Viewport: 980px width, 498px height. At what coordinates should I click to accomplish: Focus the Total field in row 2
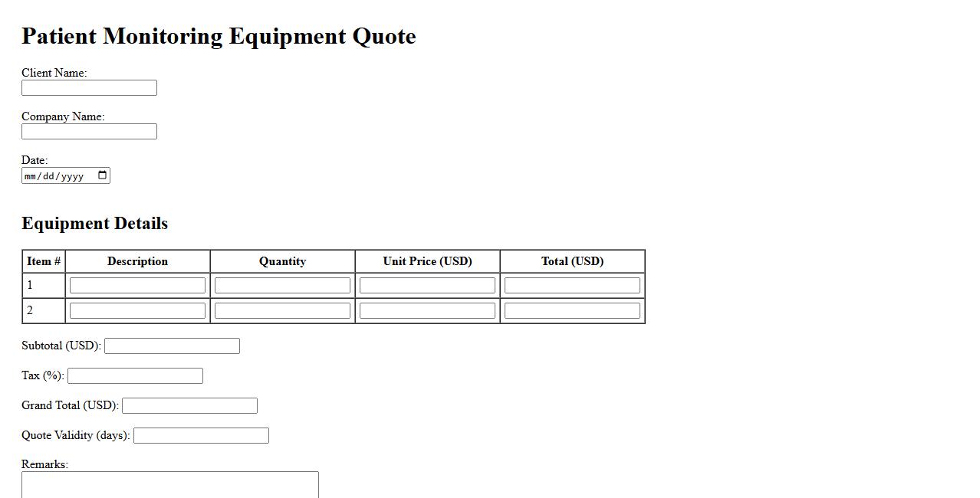pyautogui.click(x=572, y=311)
